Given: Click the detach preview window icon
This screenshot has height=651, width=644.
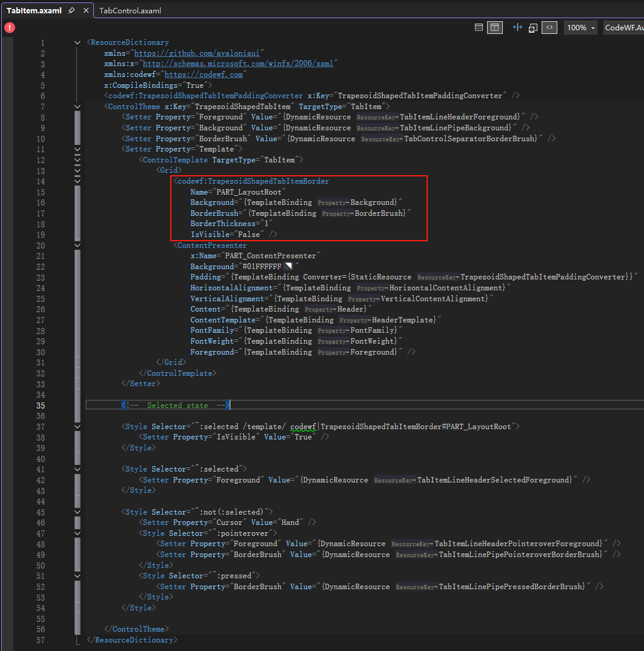Looking at the screenshot, I should point(533,28).
